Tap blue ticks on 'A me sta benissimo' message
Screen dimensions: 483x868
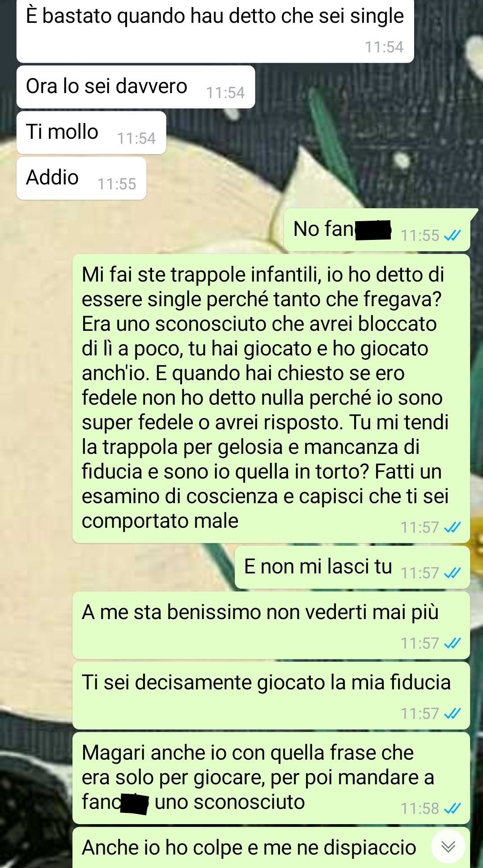452,643
